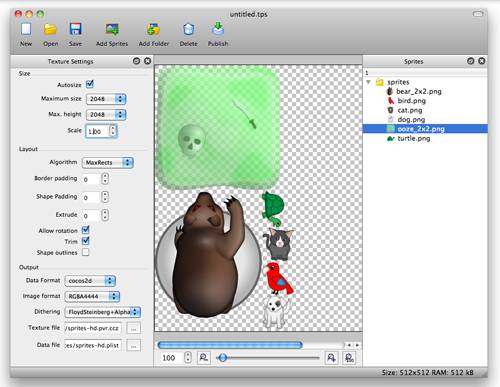
Task: Click the Data file path field
Action: click(x=93, y=346)
